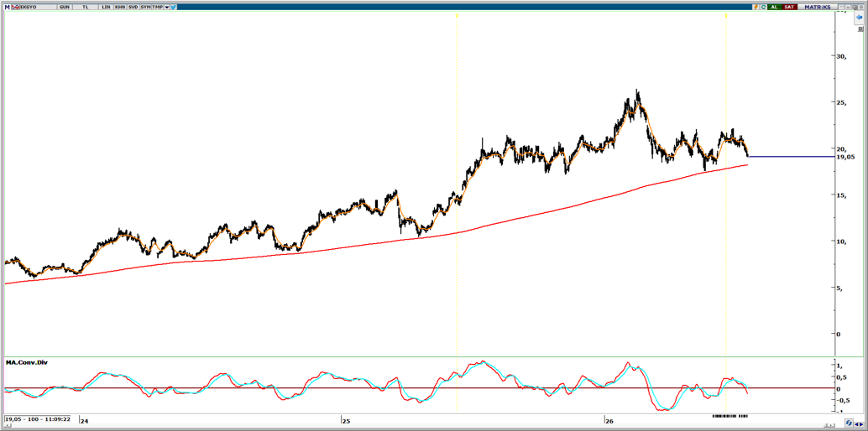Click the 15 price level label
The width and height of the screenshot is (868, 431).
tap(841, 195)
